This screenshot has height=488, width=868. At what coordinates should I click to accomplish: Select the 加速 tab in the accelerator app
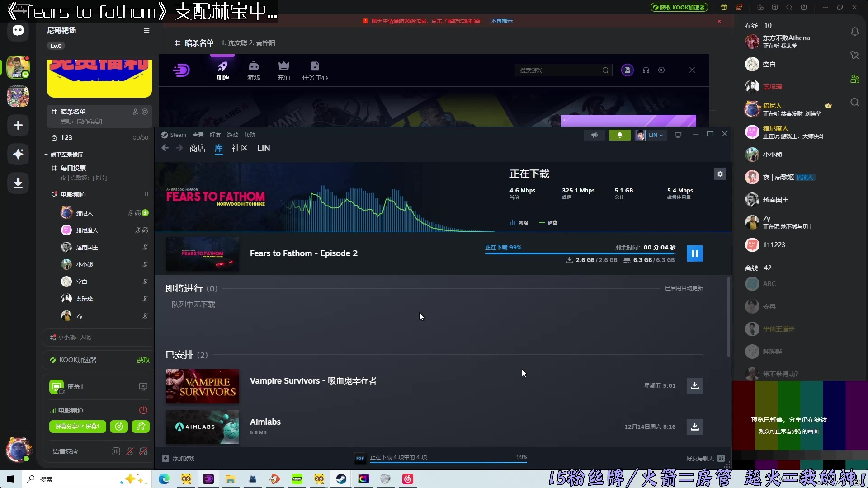click(222, 71)
